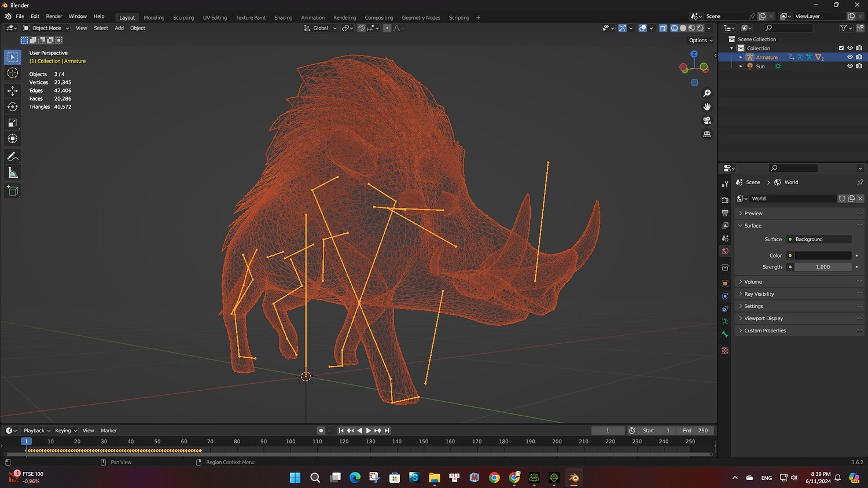Disable Armature in renders via camera icon
The height and width of the screenshot is (488, 868).
[859, 57]
